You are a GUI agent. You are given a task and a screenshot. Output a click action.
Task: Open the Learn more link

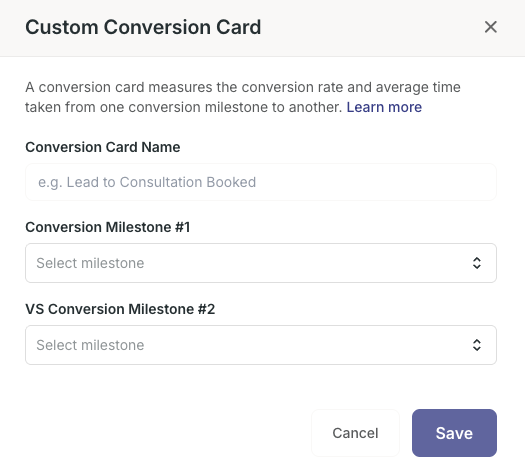pos(384,107)
